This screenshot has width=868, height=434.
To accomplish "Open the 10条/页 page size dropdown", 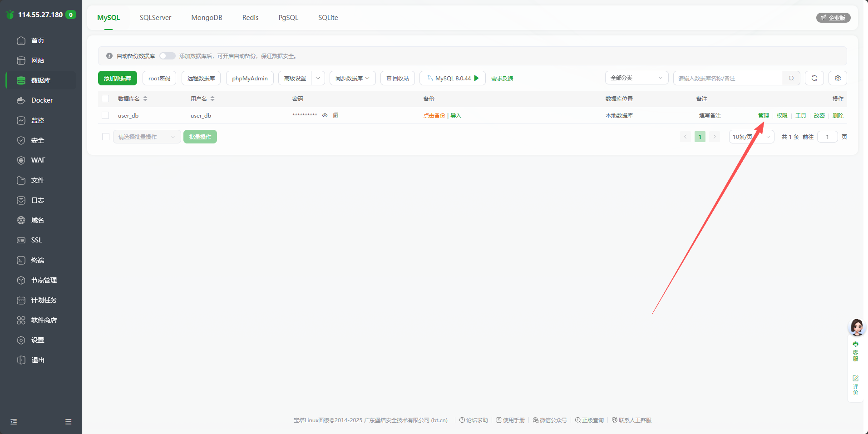I will (x=751, y=137).
